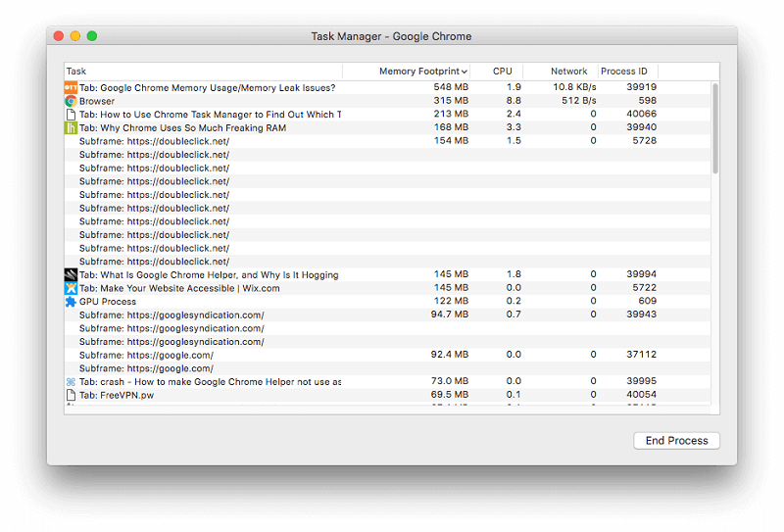
Task: Select Tab: Make Your Website Accessible | Wix.com
Action: (x=387, y=288)
